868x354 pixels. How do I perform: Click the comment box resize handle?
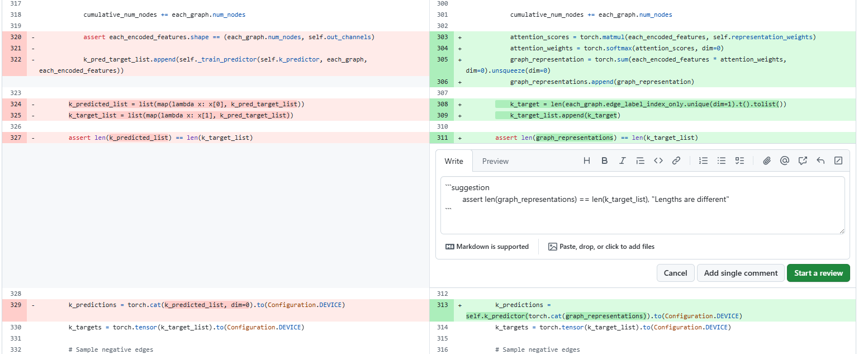pyautogui.click(x=841, y=230)
